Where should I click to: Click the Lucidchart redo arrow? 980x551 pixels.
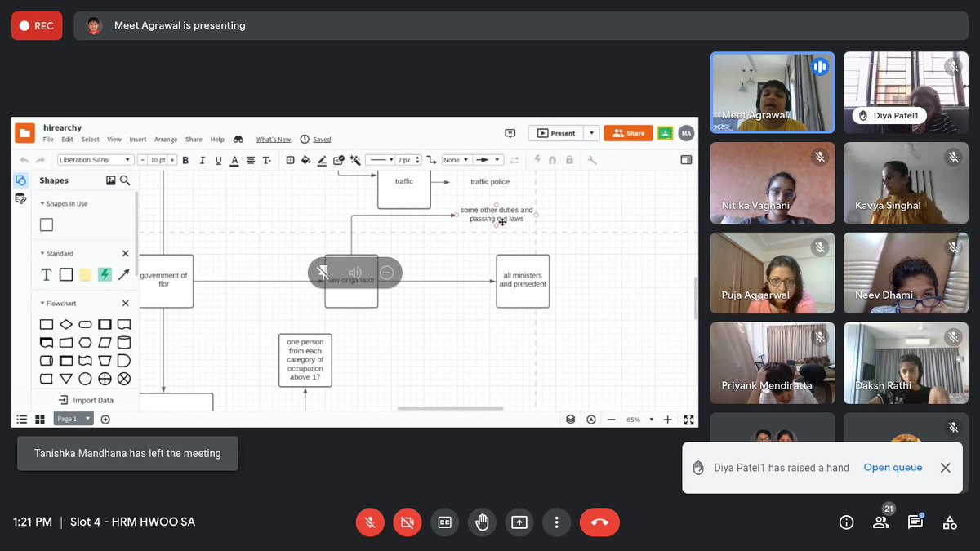pos(42,160)
